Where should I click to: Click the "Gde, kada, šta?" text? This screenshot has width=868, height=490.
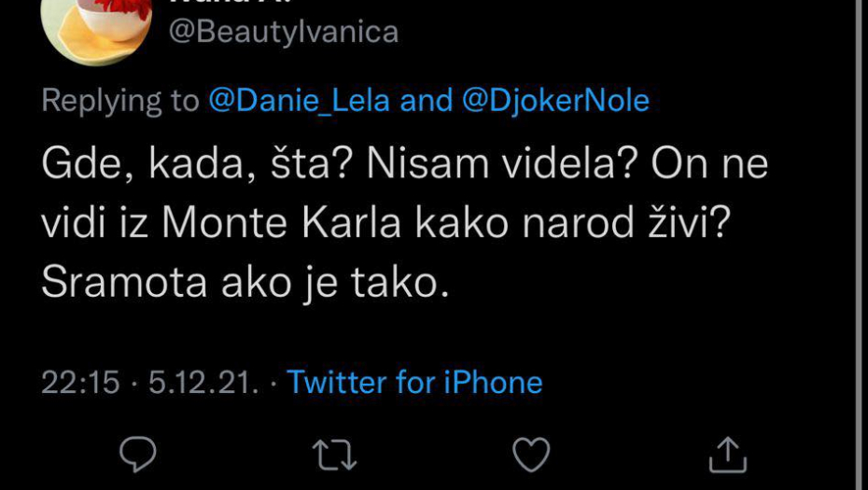[x=196, y=165]
